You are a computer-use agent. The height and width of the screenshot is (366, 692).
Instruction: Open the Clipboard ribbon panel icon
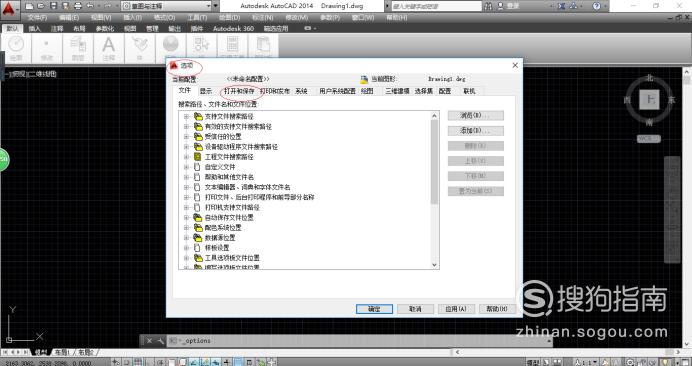(x=263, y=45)
